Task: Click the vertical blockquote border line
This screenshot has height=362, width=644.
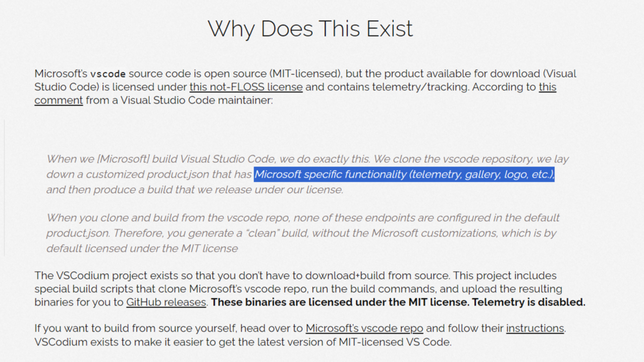Action: tap(4, 187)
